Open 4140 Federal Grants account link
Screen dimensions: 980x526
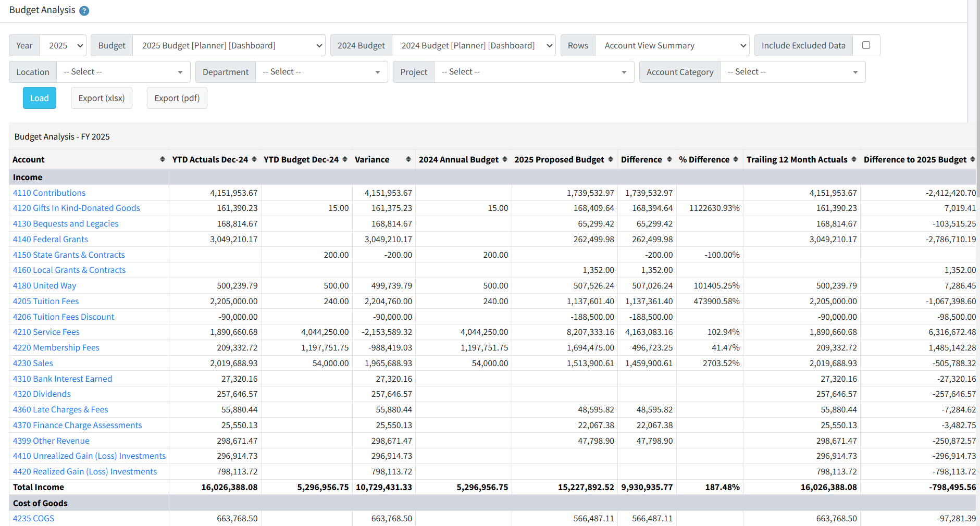coord(51,239)
